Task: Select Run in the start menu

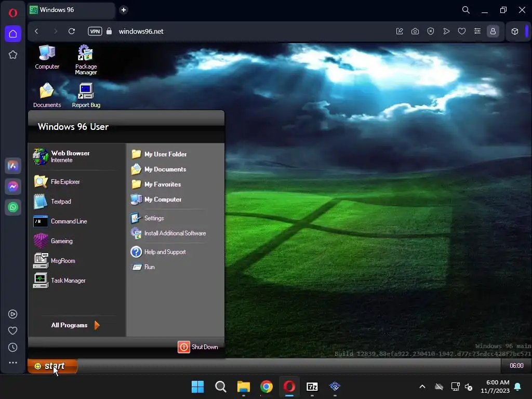Action: click(143, 267)
